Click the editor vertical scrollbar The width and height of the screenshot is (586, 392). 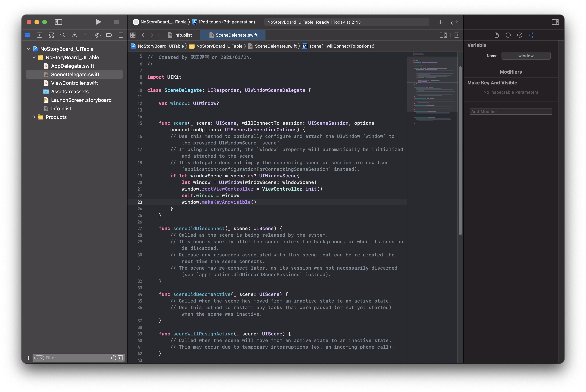pyautogui.click(x=460, y=150)
